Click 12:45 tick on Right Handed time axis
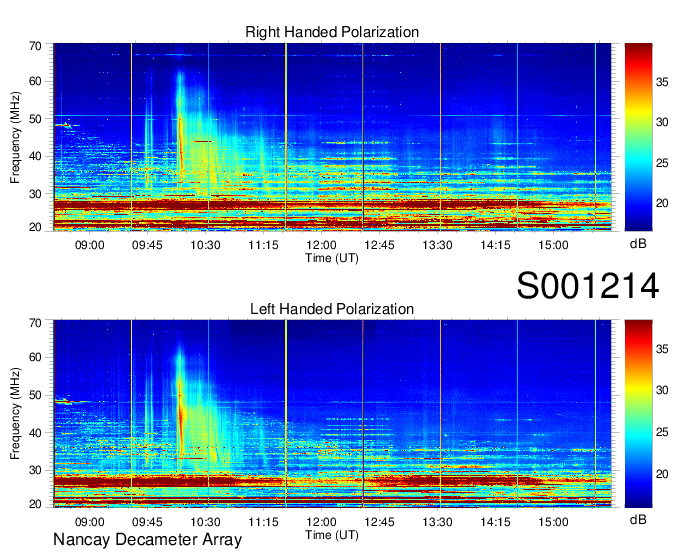This screenshot has width=680, height=552. (x=379, y=245)
